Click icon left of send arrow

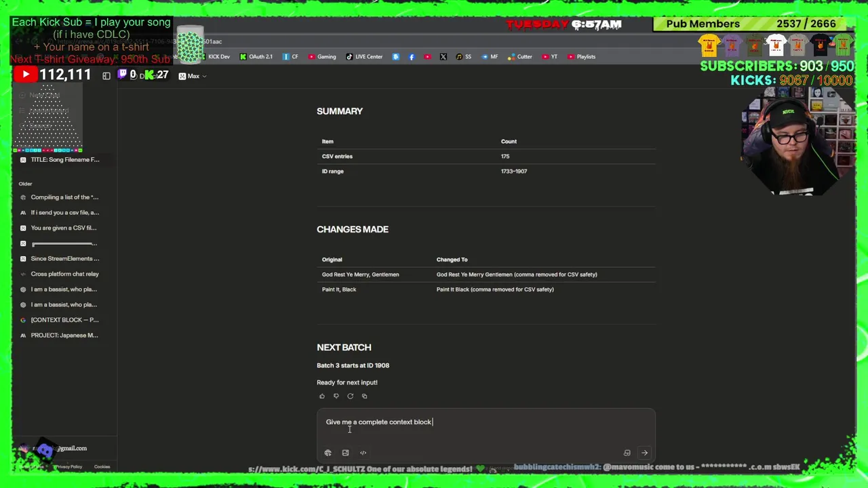(627, 453)
